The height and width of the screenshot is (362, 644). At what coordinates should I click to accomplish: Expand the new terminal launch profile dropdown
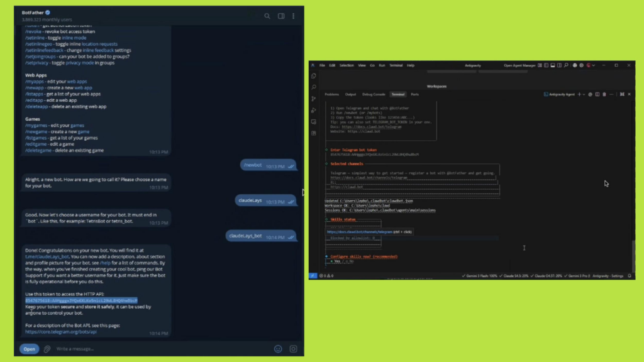point(584,94)
